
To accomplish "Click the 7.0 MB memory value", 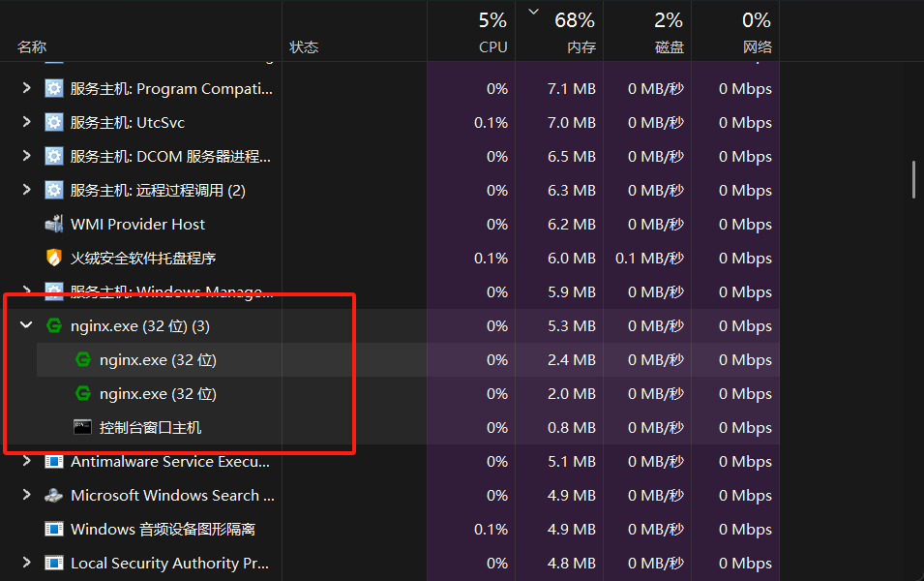I will (571, 123).
